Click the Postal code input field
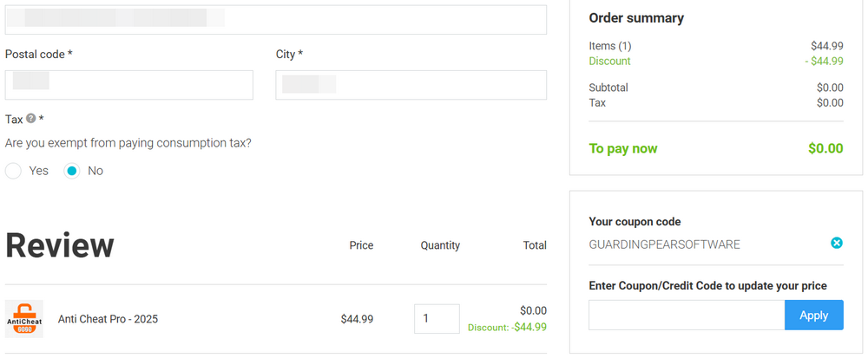 tap(128, 85)
